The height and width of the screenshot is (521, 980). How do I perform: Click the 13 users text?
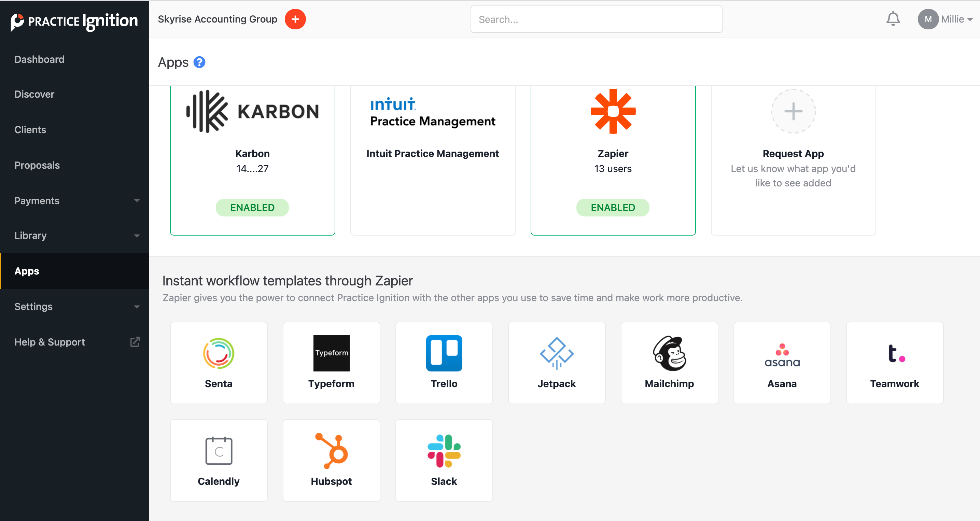pos(613,168)
